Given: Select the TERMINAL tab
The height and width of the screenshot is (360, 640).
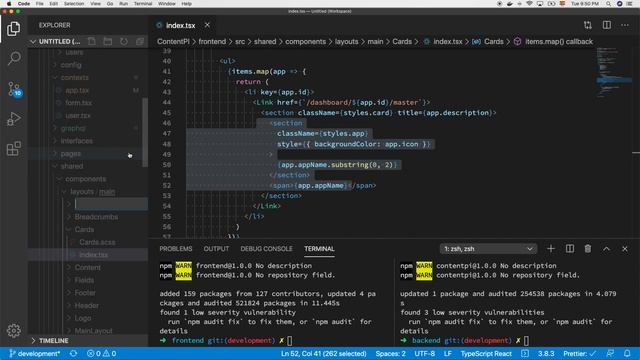Looking at the screenshot, I should 319,249.
